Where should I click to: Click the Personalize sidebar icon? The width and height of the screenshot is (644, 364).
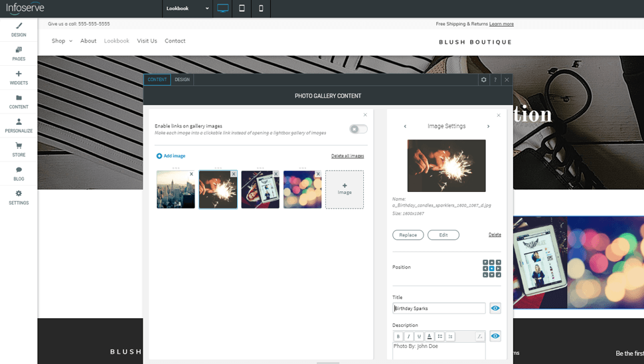click(x=19, y=126)
